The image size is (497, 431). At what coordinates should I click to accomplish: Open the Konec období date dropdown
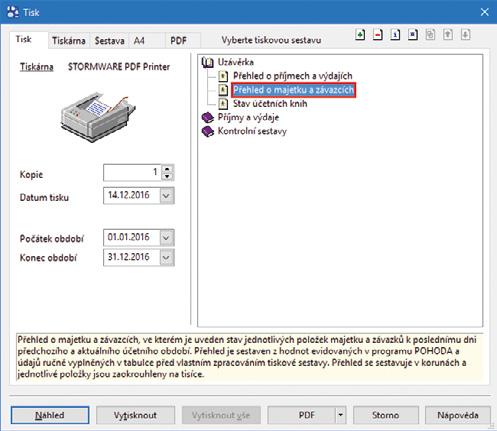click(x=166, y=257)
